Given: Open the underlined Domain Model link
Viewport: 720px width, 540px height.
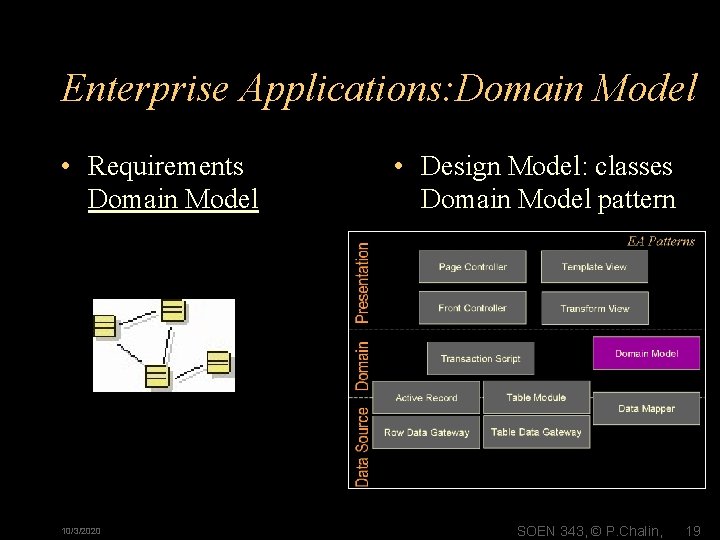Looking at the screenshot, I should point(173,199).
